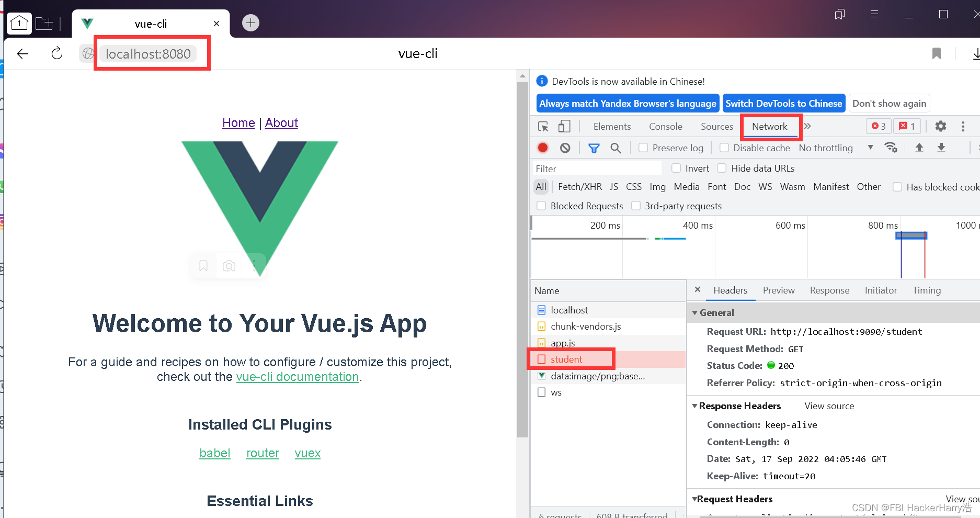Open the Preview tab for the request

pos(779,290)
